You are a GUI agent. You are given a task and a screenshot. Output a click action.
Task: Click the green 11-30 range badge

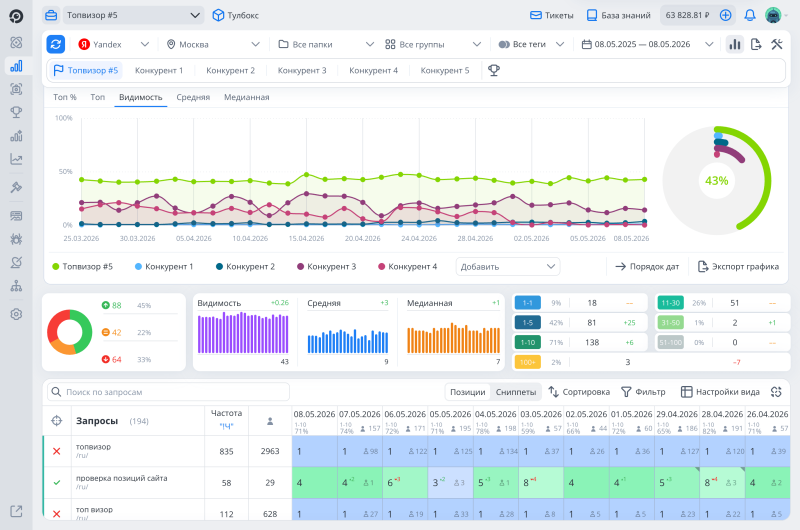[670, 303]
